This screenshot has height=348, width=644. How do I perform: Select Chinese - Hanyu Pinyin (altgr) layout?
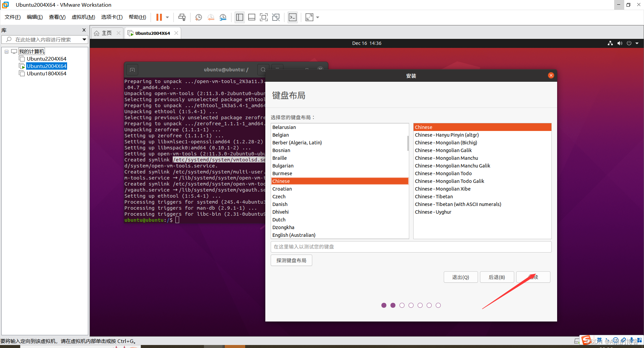(x=446, y=135)
